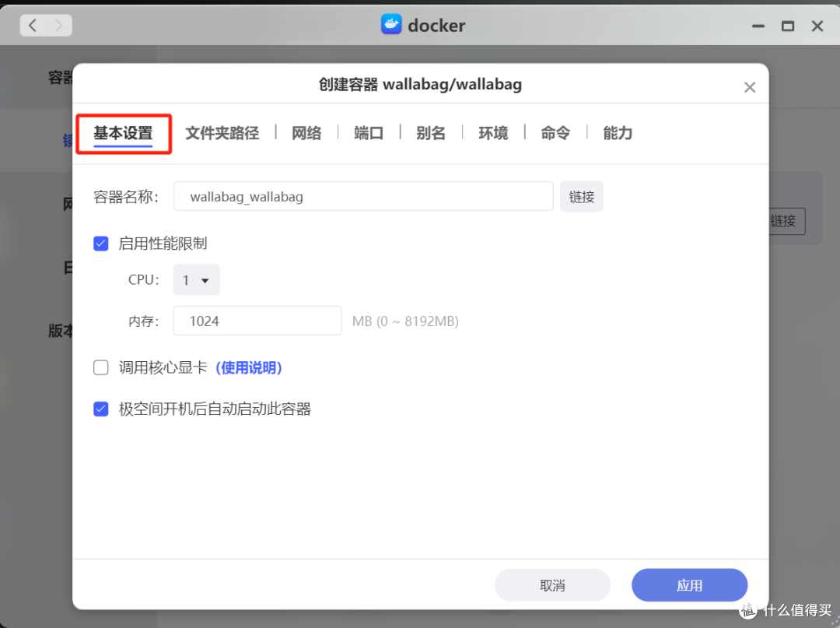840x628 pixels.
Task: Click the 链接 button in background window
Action: point(786,221)
